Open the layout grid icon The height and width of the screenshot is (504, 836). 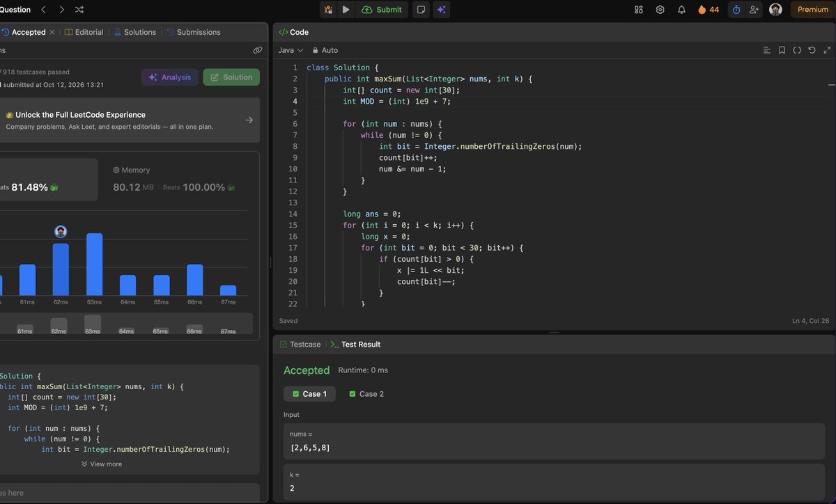(x=639, y=10)
